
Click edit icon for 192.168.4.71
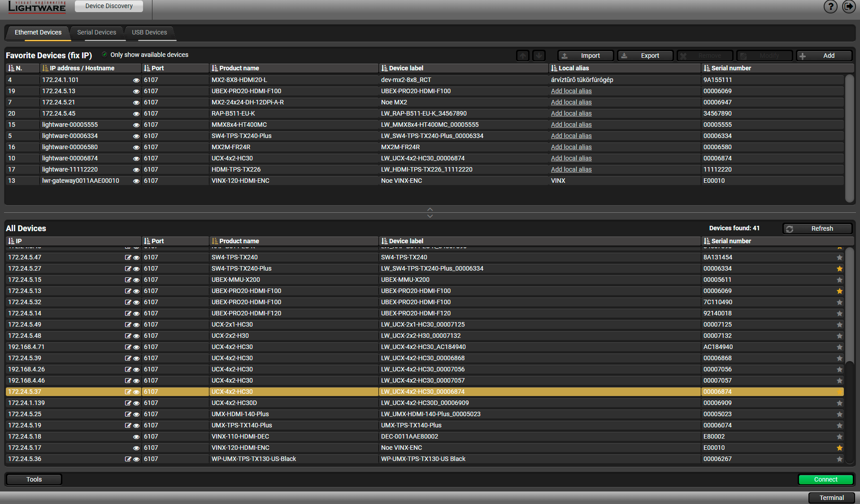[128, 347]
